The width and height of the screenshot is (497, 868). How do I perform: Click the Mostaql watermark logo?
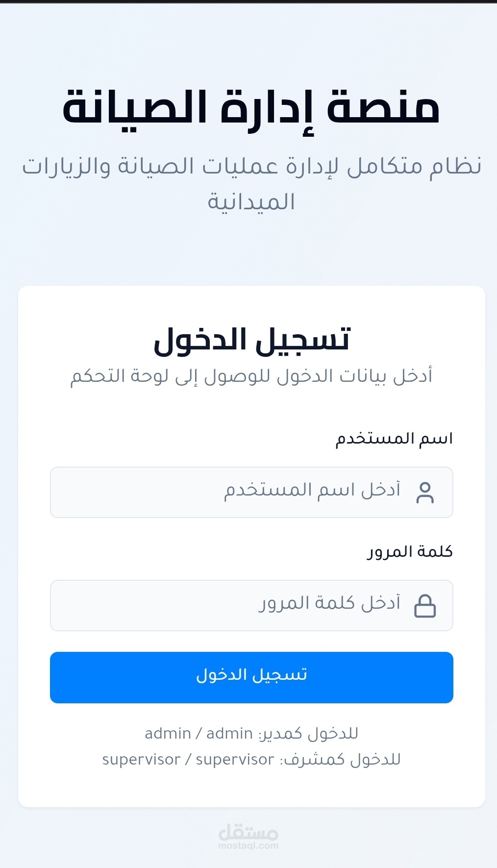tap(248, 832)
